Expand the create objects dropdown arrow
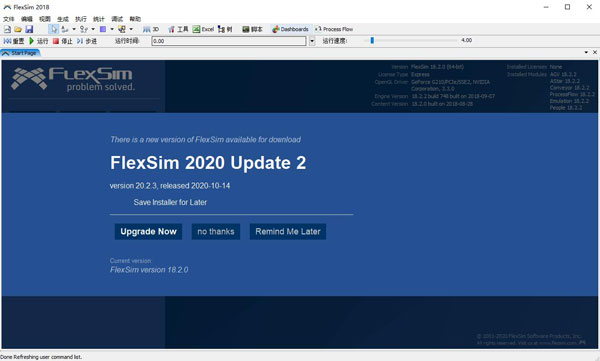The image size is (600, 361). [x=112, y=29]
